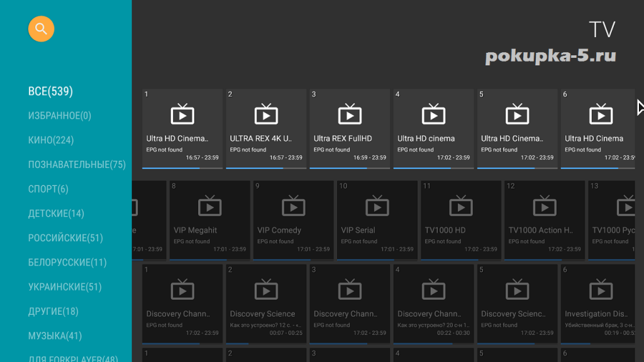The width and height of the screenshot is (644, 362).
Task: Click the orange search button
Action: click(41, 29)
